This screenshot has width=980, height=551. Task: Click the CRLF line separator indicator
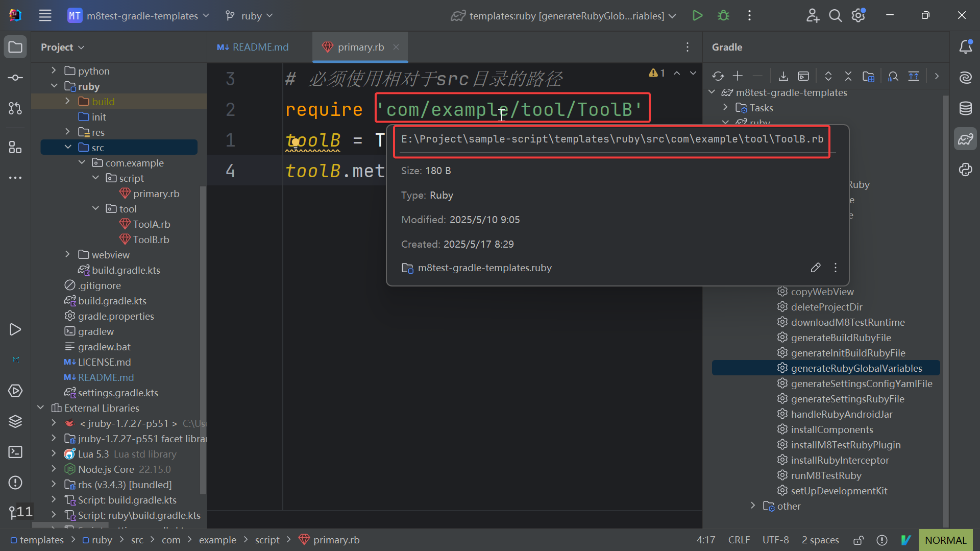[x=739, y=540]
